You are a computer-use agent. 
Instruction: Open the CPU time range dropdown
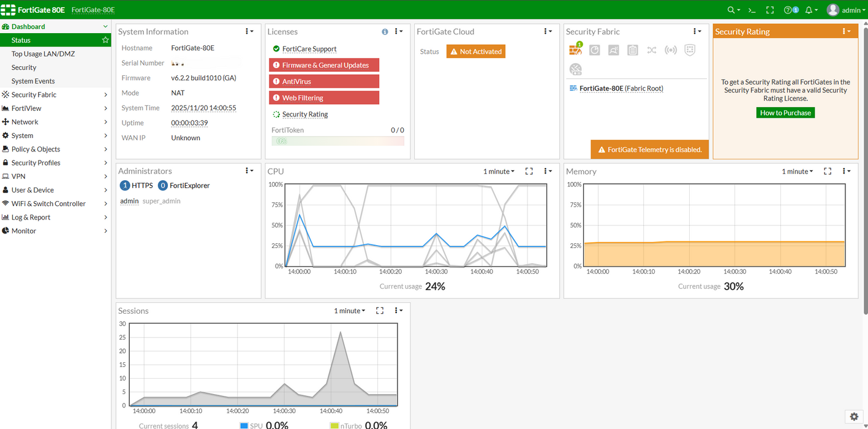click(499, 172)
